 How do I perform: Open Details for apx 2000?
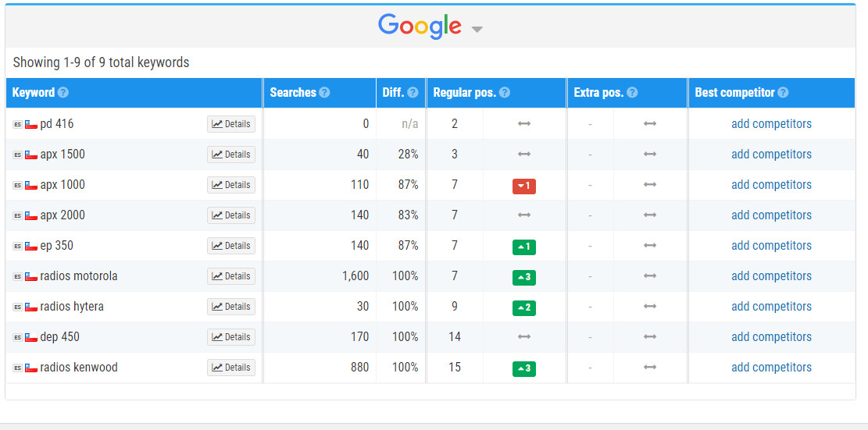231,215
